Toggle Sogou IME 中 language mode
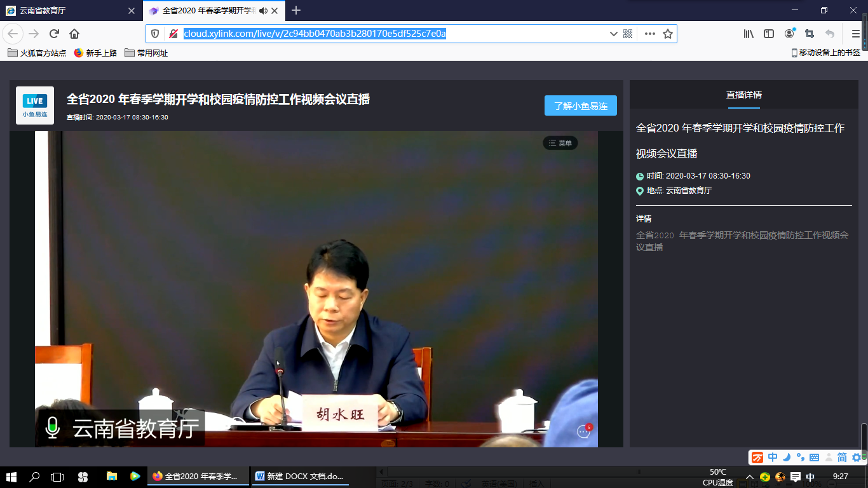 773,457
